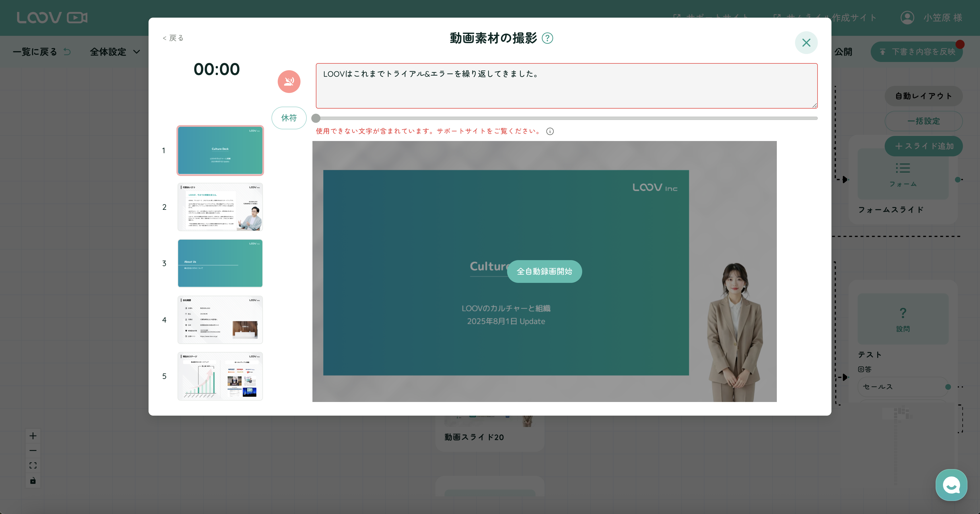The height and width of the screenshot is (514, 980).
Task: Close the recording dialog with X
Action: 806,43
